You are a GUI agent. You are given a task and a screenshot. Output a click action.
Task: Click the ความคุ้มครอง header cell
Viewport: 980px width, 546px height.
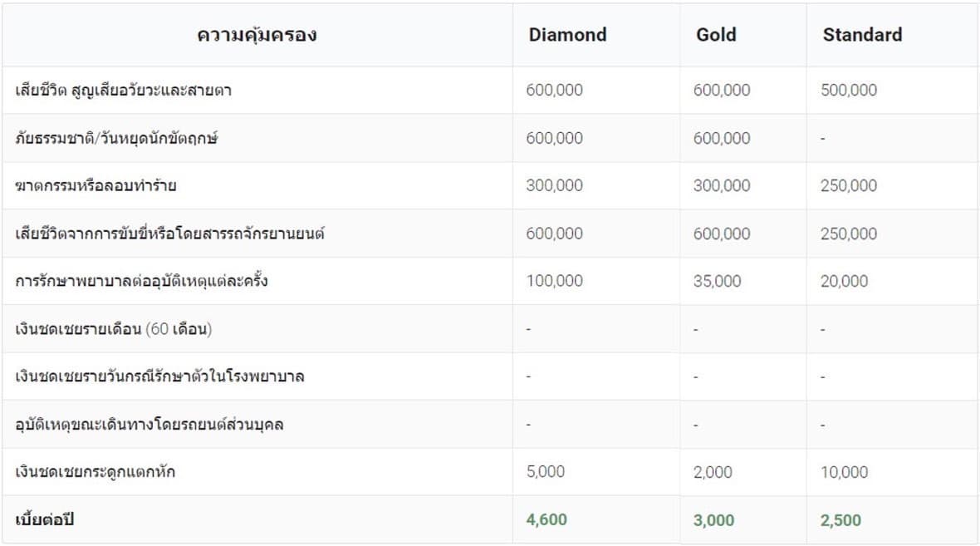[257, 35]
